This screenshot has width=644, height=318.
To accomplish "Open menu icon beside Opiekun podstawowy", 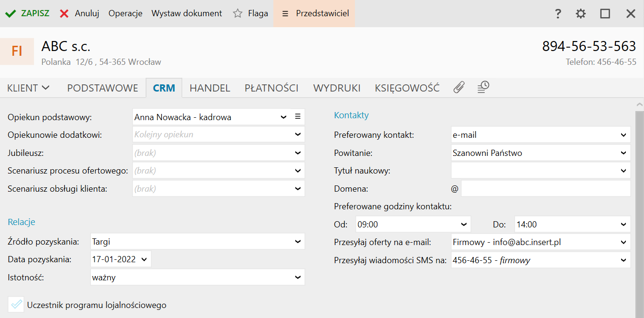I will pos(298,117).
